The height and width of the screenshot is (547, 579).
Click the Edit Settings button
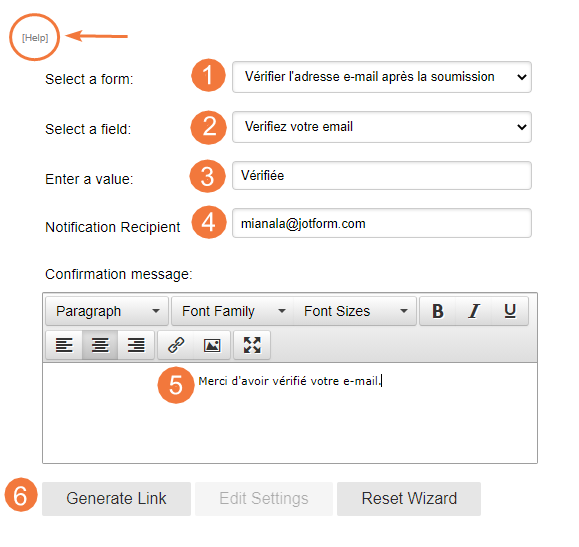(264, 499)
